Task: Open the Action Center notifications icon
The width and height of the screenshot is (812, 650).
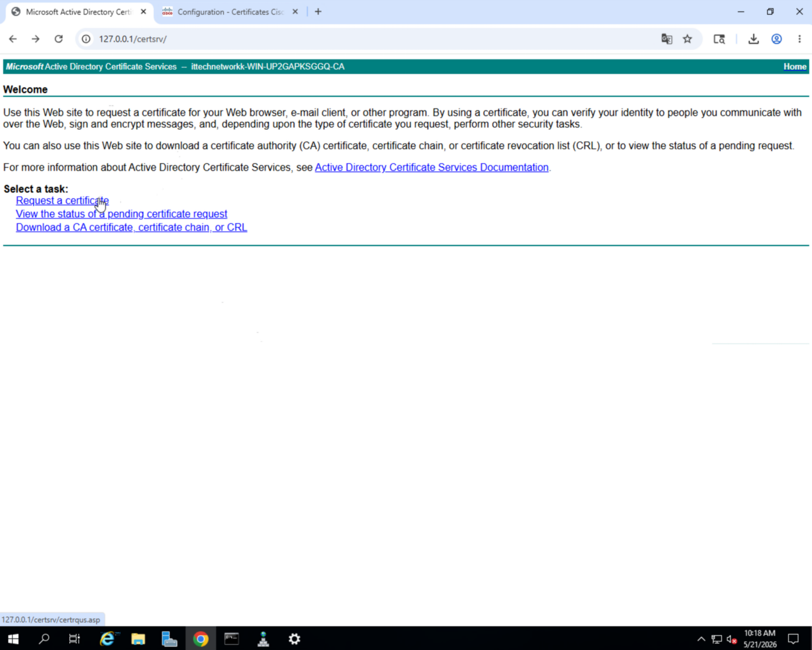Action: point(794,639)
